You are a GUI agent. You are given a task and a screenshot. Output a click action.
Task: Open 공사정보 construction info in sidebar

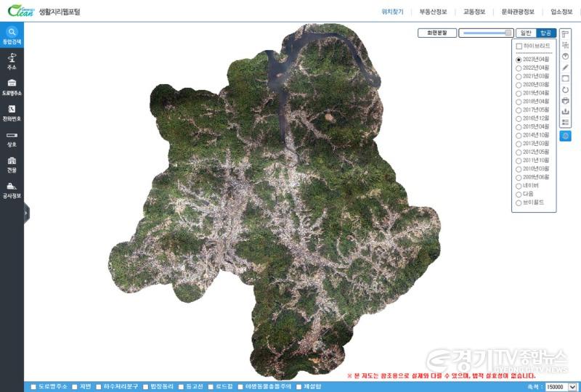(x=12, y=189)
